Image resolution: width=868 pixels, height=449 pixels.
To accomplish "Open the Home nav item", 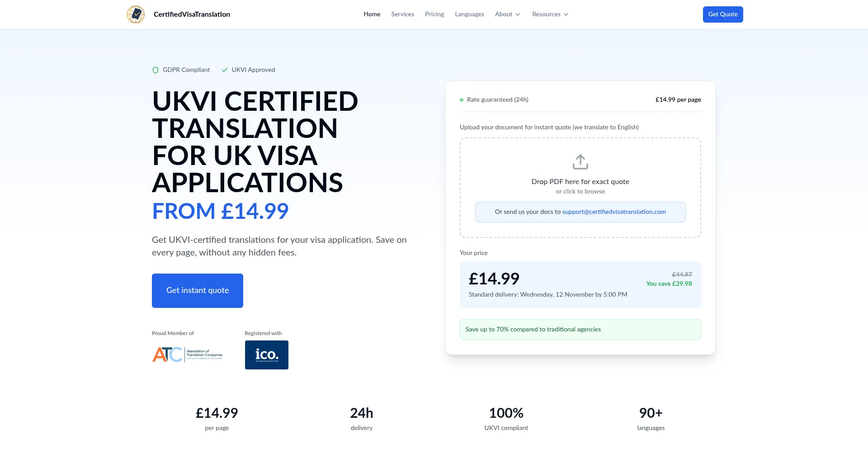I will pyautogui.click(x=372, y=14).
